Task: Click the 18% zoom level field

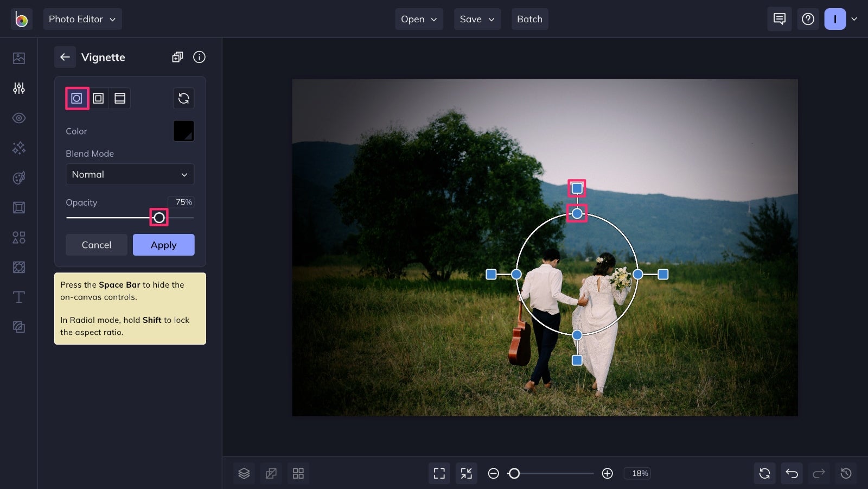Action: tap(638, 473)
